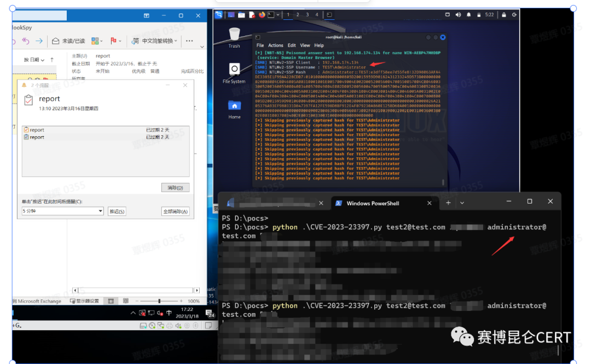
Task: Open the Outlook follow-up flag dropdown
Action: click(x=115, y=41)
